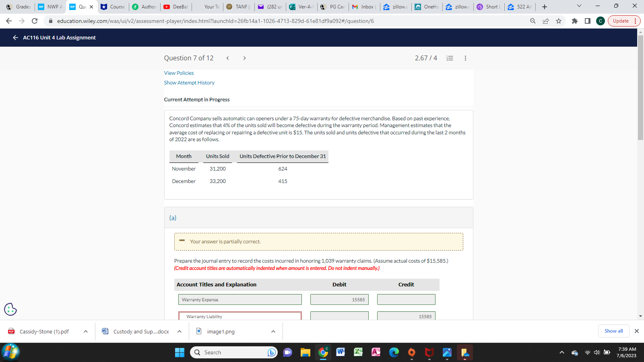Open Excel from the taskbar
This screenshot has width=644, height=362.
click(x=358, y=352)
